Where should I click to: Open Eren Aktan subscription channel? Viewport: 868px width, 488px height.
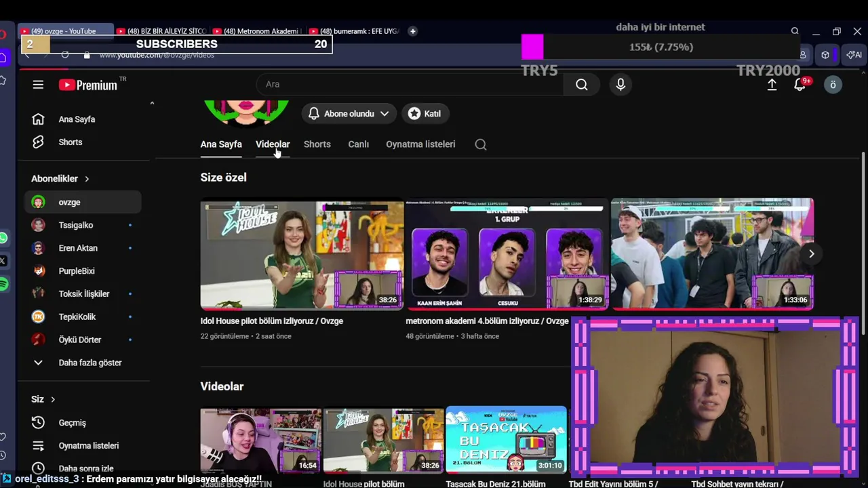click(x=83, y=248)
